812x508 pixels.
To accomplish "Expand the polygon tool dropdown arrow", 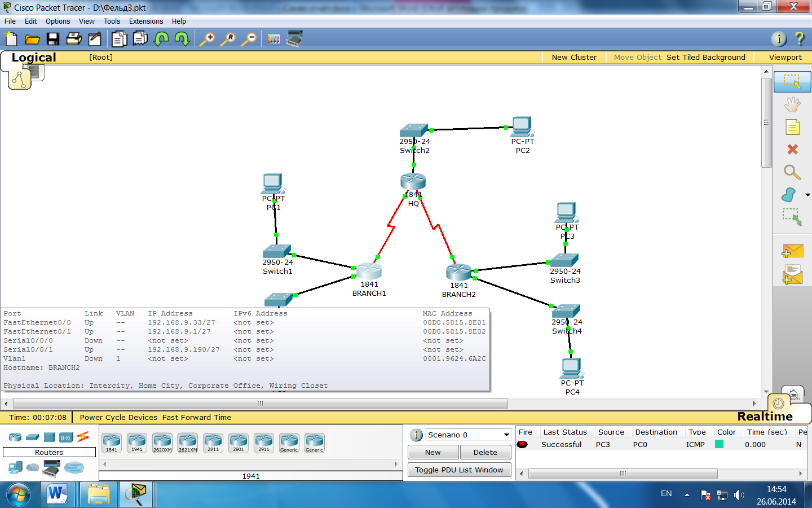I will pyautogui.click(x=807, y=195).
